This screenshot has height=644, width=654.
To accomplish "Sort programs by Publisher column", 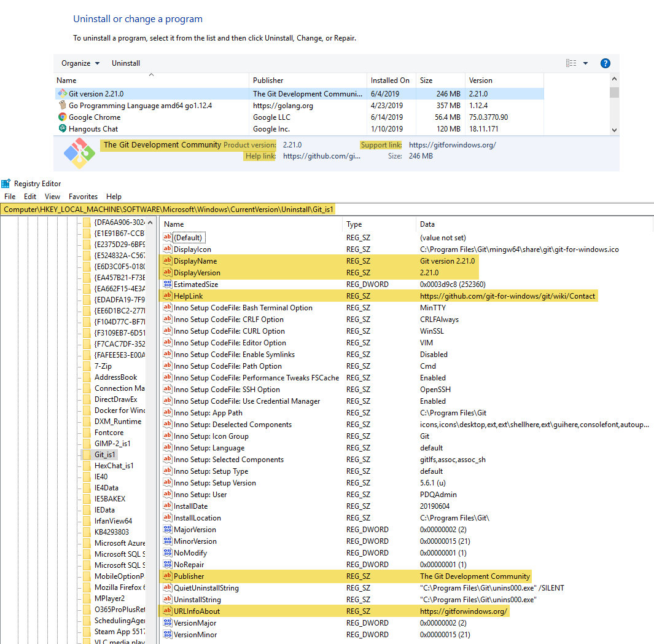I will [308, 80].
